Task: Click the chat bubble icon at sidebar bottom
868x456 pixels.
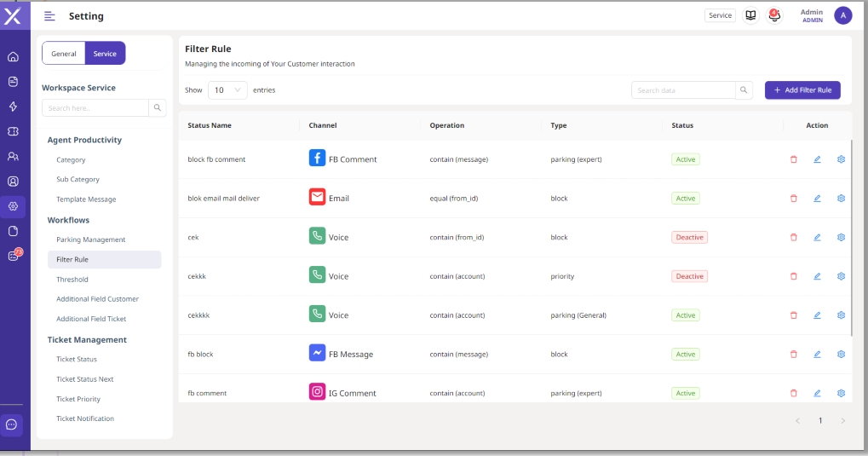Action: coord(12,424)
